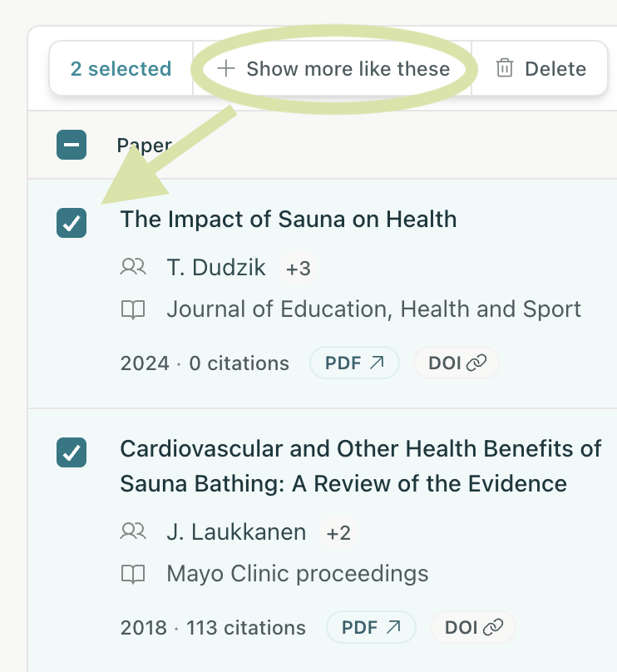Open PDF of The Impact of Sauna paper
Viewport: 617px width, 672px height.
click(x=355, y=363)
